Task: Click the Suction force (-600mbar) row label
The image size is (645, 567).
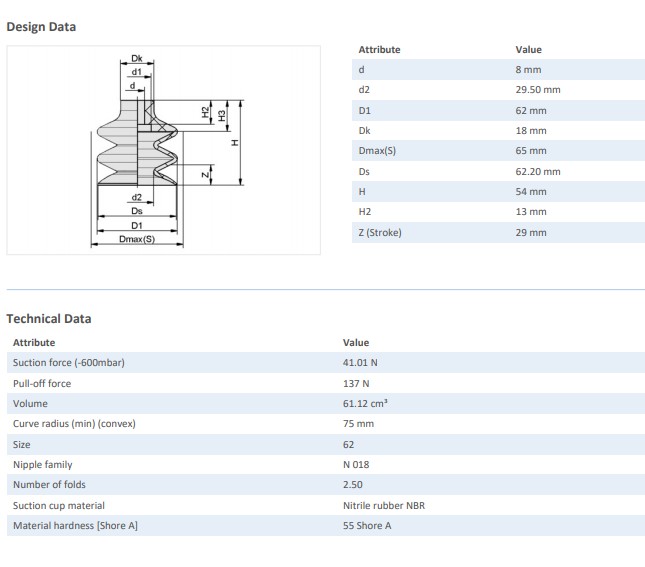Action: coord(68,362)
